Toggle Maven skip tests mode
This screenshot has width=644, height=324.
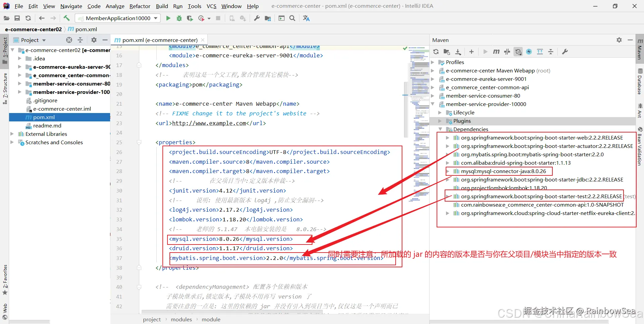pos(529,52)
